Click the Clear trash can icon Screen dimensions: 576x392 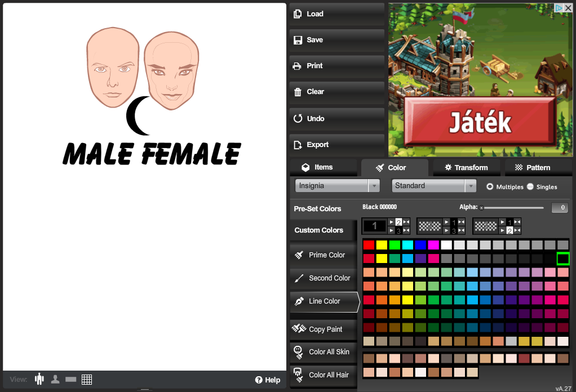[x=298, y=92]
